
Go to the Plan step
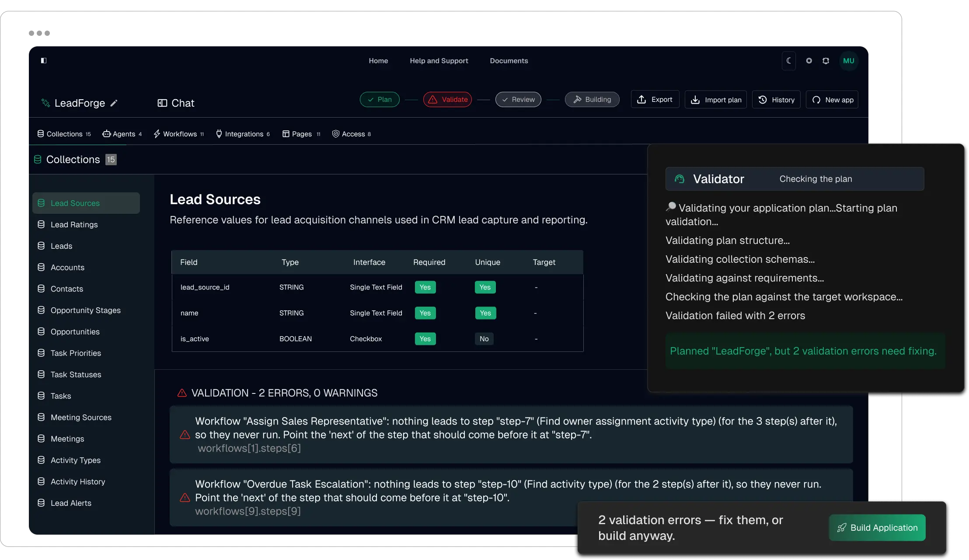[380, 100]
